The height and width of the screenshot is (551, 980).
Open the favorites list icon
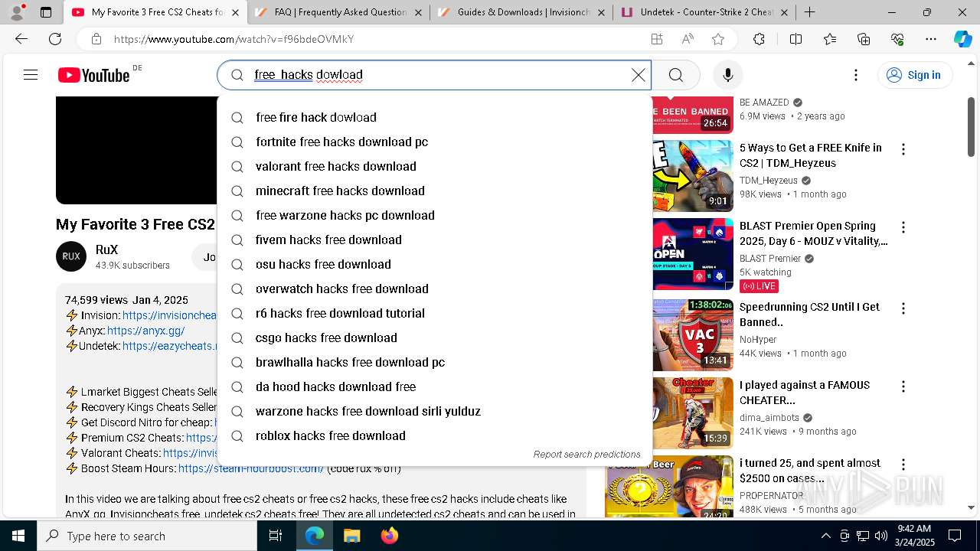[830, 39]
